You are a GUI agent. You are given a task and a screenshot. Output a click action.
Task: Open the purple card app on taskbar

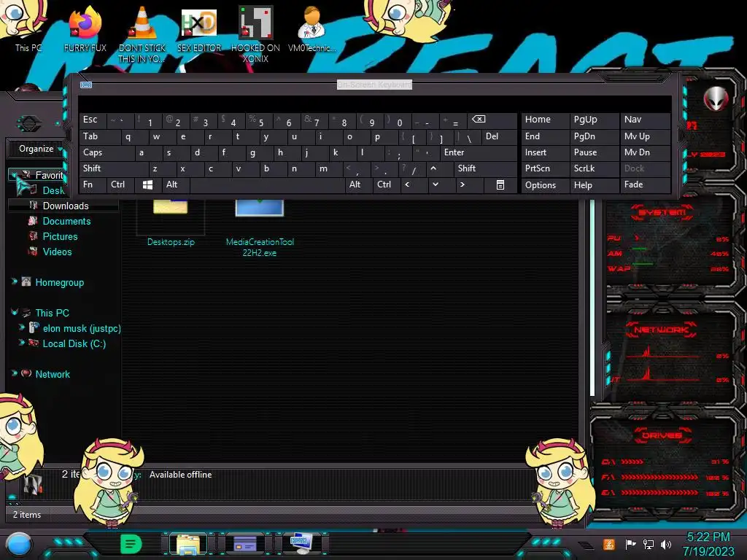pyautogui.click(x=245, y=544)
